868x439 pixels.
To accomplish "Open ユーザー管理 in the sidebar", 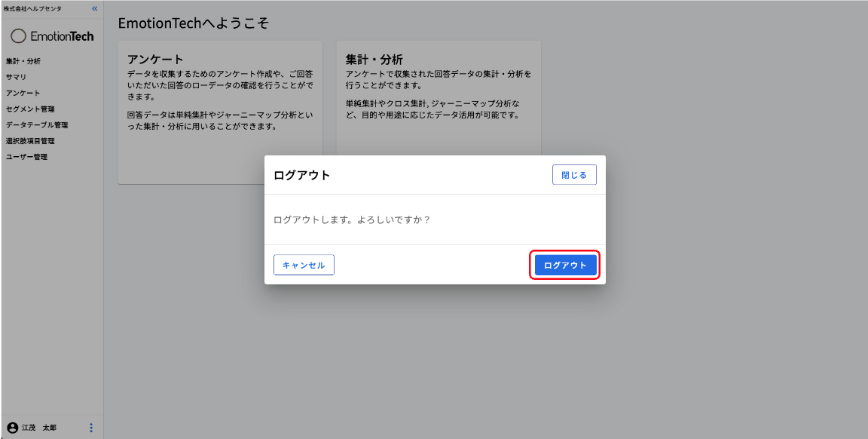I will [26, 157].
